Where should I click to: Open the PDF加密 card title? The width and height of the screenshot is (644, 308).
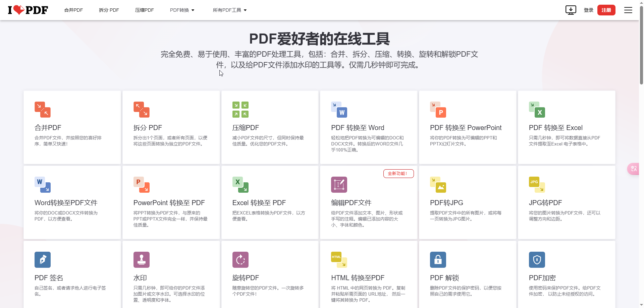click(542, 278)
